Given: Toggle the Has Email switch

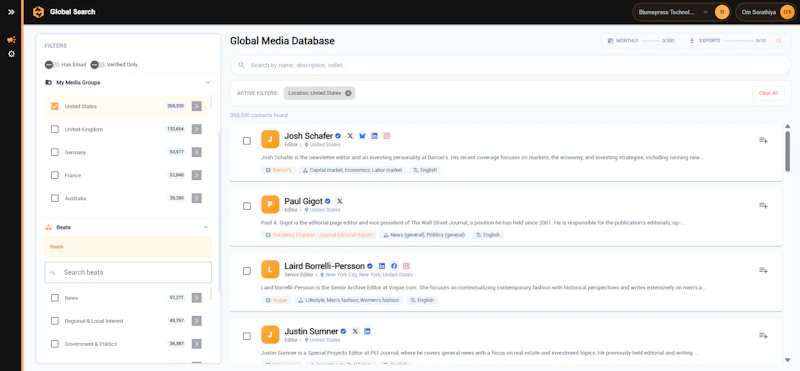Looking at the screenshot, I should tap(52, 65).
